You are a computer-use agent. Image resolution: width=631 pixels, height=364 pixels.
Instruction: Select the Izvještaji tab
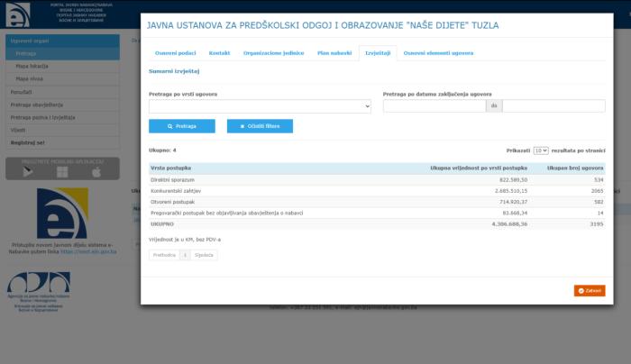[378, 53]
